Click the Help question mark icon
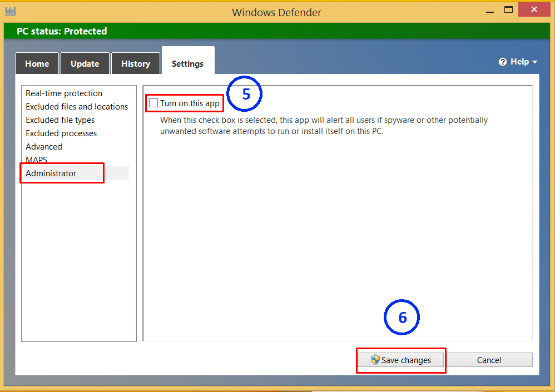 [503, 62]
